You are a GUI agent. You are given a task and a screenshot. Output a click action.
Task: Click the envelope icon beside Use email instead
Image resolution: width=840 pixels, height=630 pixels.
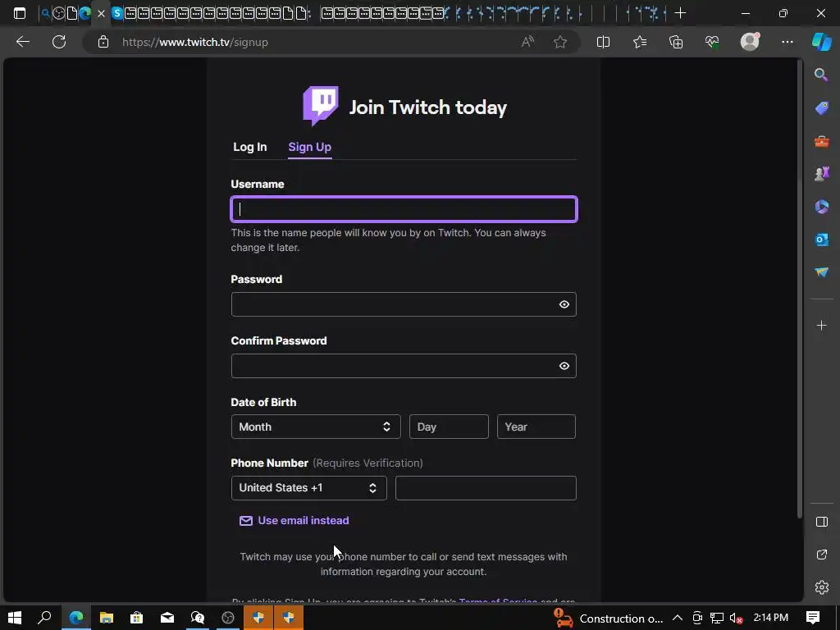(246, 521)
